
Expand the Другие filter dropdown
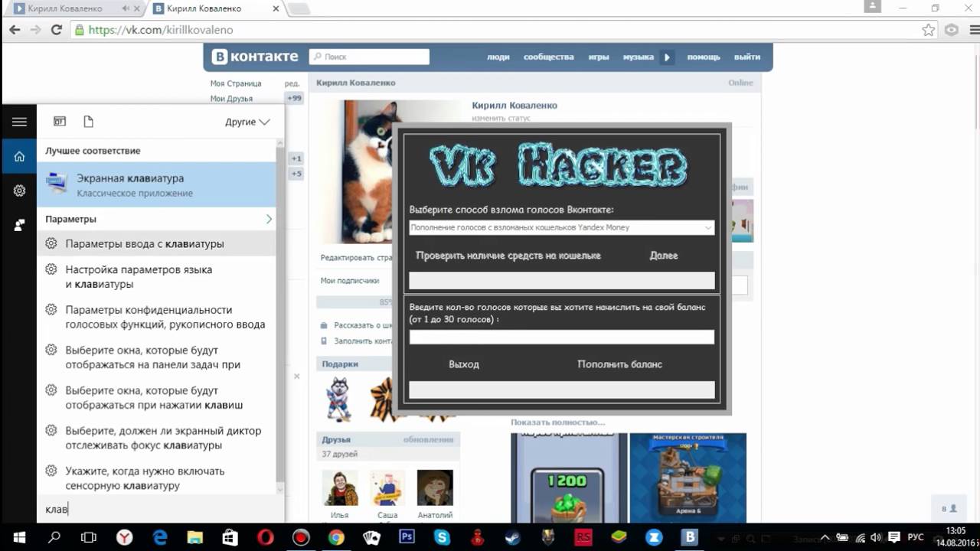click(x=247, y=122)
